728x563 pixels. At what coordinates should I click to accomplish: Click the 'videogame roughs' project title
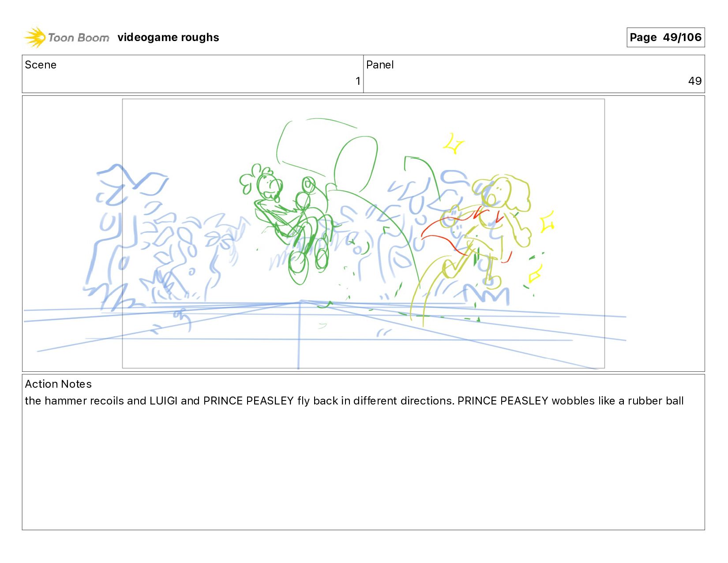168,38
